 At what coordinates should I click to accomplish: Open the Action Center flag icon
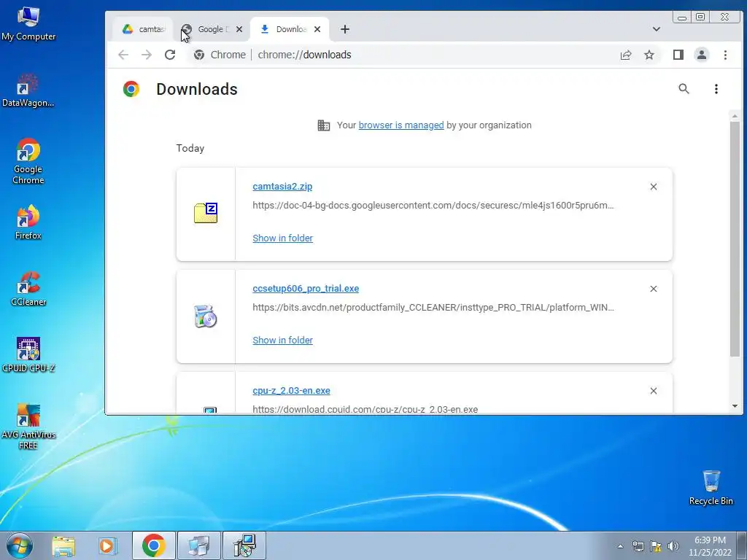(x=656, y=546)
